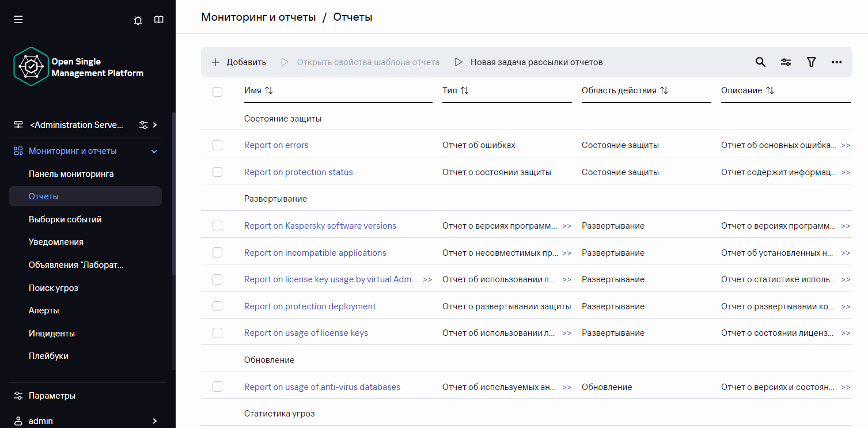Click the filter funnel icon
868x428 pixels.
coord(811,62)
